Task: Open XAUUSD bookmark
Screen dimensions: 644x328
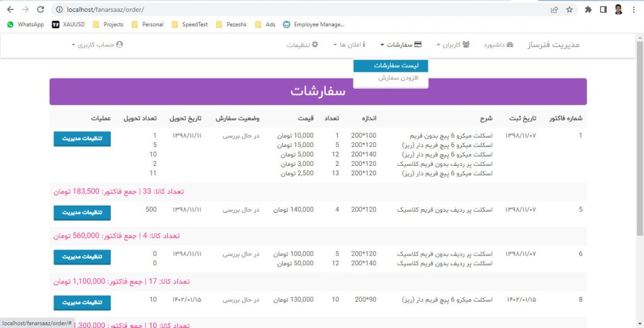Action: coord(69,25)
